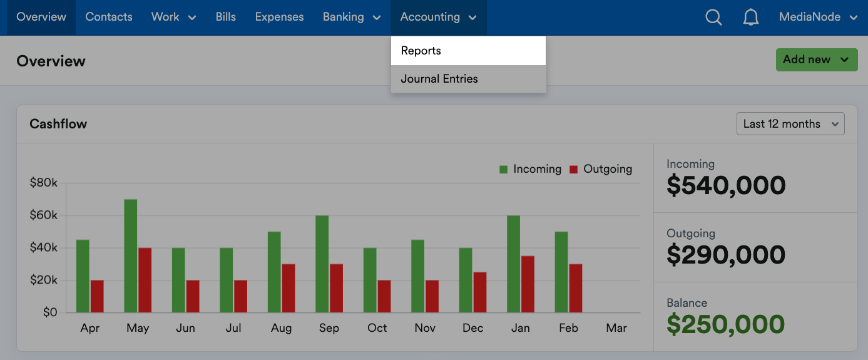Click the Add new button
Screen dimensions: 868x360
(x=816, y=60)
